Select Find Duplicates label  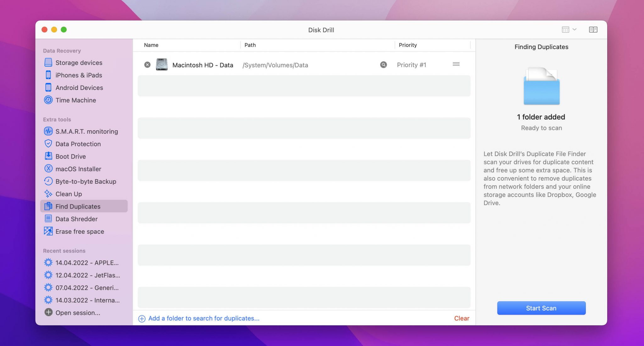[x=78, y=206]
